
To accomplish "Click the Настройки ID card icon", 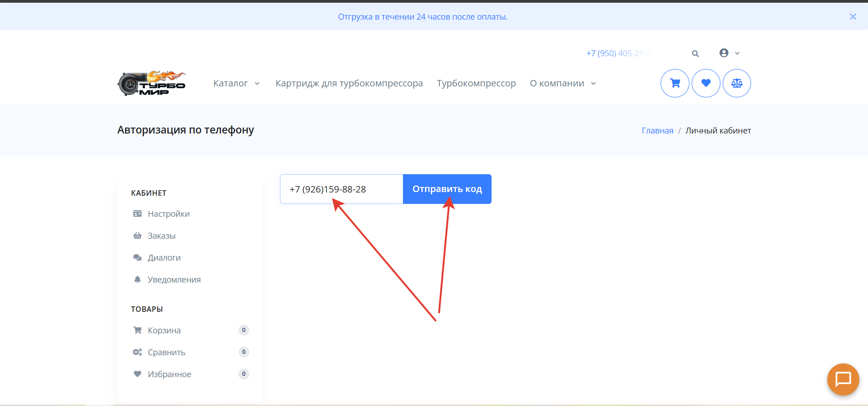I will [x=137, y=214].
